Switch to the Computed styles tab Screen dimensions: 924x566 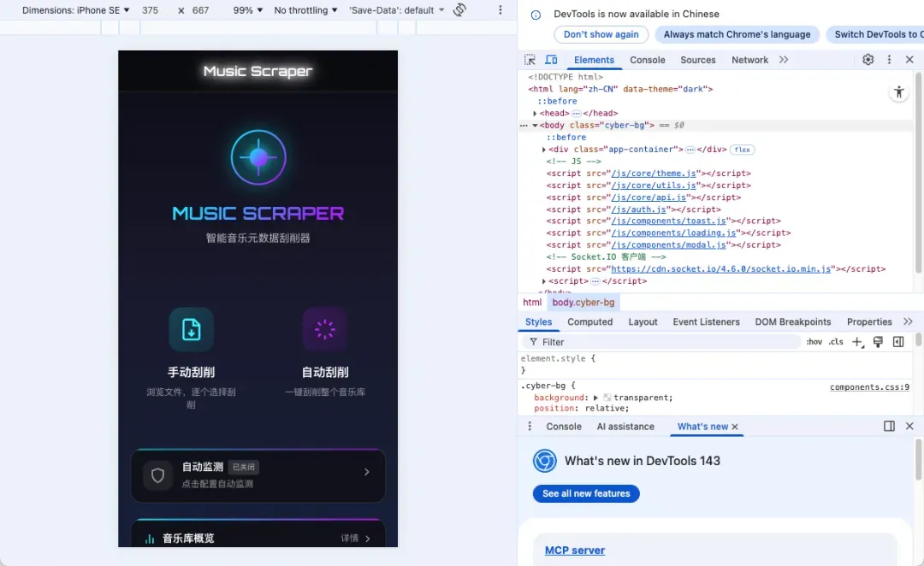[x=589, y=322]
